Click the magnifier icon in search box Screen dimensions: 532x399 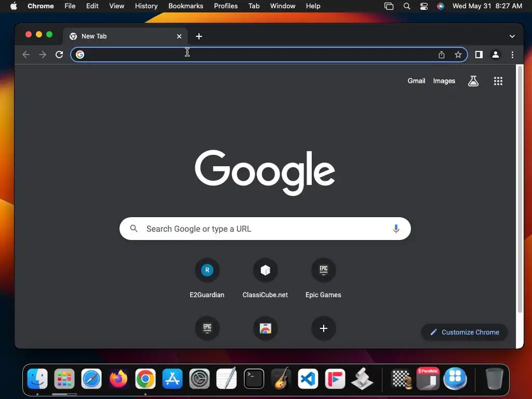pyautogui.click(x=134, y=229)
